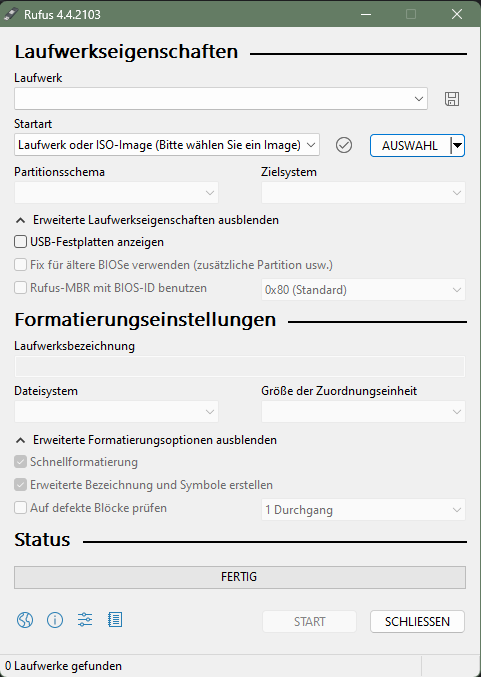Click the SCHLIESSEN button
Viewport: 481px width, 677px height.
[x=417, y=622]
